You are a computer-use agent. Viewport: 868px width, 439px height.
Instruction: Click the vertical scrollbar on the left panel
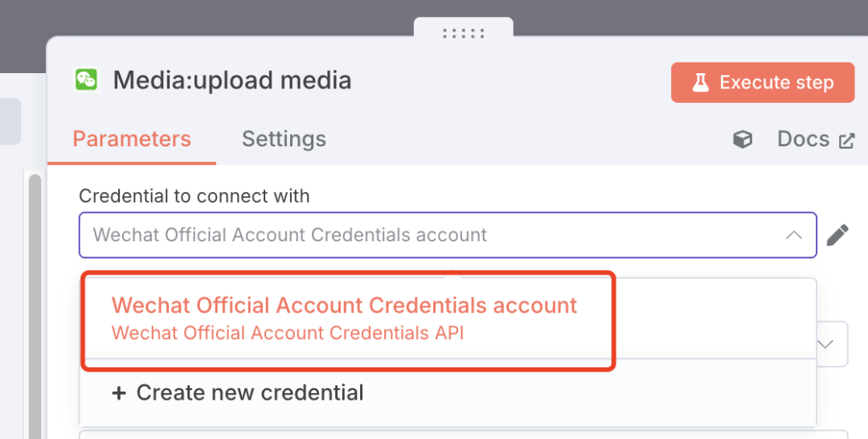[x=35, y=306]
